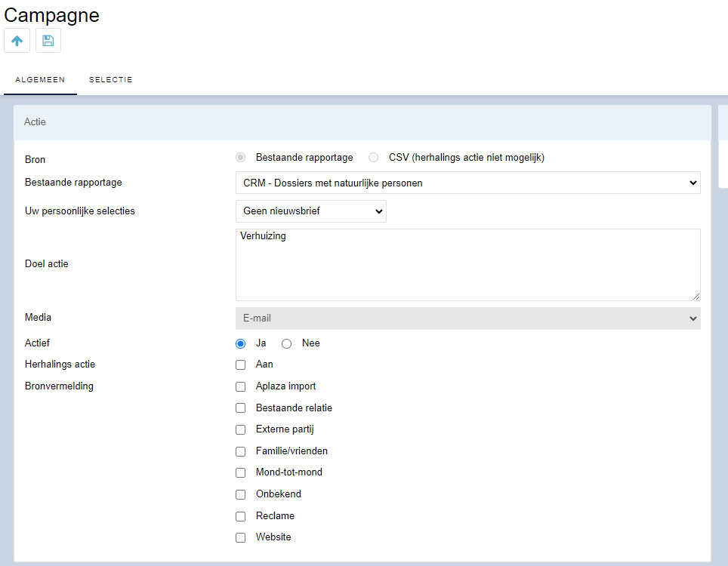This screenshot has width=728, height=566.
Task: Tick the Website checkbox
Action: [x=240, y=537]
